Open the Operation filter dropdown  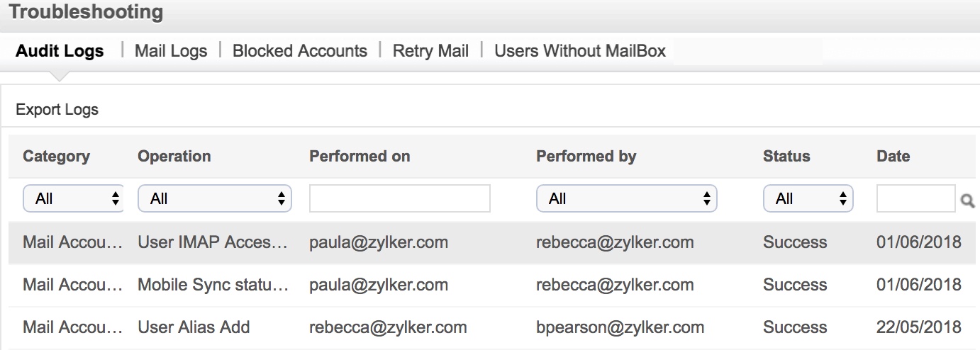click(215, 199)
